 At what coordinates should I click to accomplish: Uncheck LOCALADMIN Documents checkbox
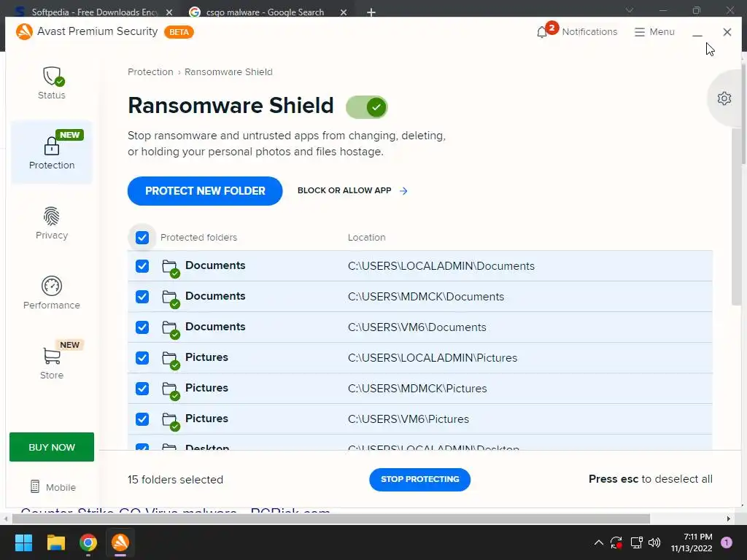(x=142, y=265)
